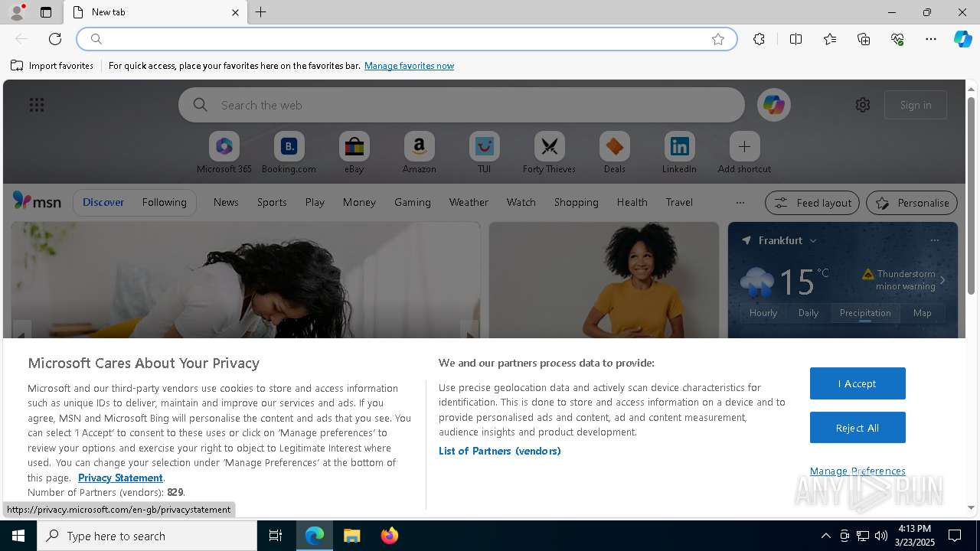This screenshot has height=551, width=980.
Task: Add this page to favorites star
Action: (x=718, y=39)
